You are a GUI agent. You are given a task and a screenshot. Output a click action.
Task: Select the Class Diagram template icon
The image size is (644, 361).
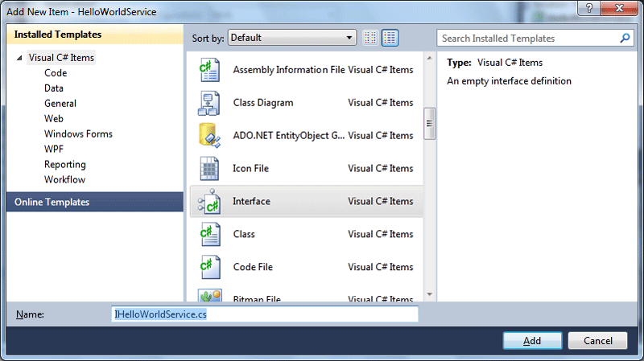(208, 103)
